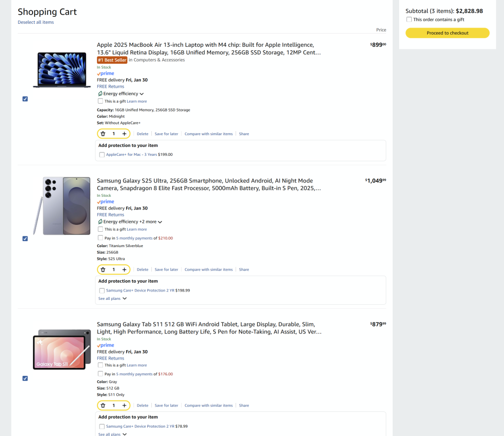Image resolution: width=504 pixels, height=436 pixels.
Task: Click Share link for Galaxy S25 Ultra
Action: click(244, 270)
